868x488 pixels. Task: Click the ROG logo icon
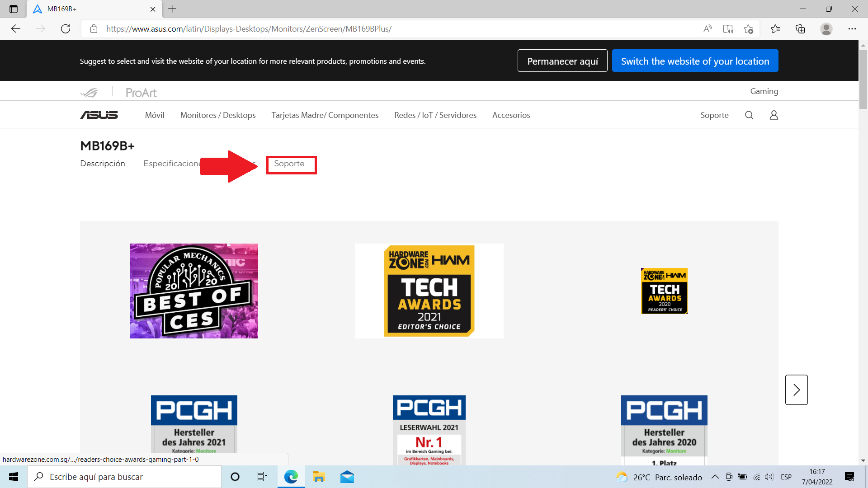89,93
